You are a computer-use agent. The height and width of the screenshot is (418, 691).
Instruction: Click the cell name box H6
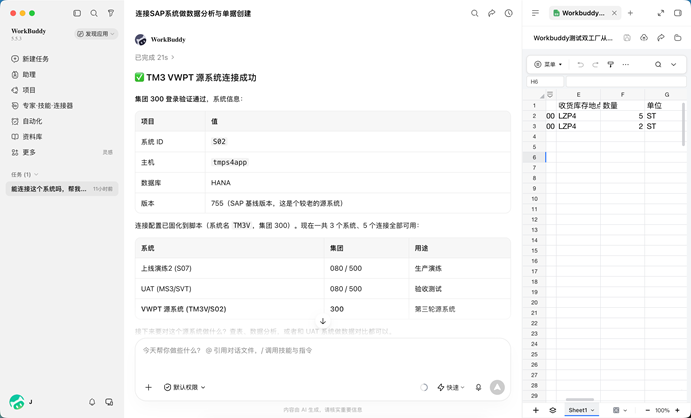pyautogui.click(x=545, y=81)
